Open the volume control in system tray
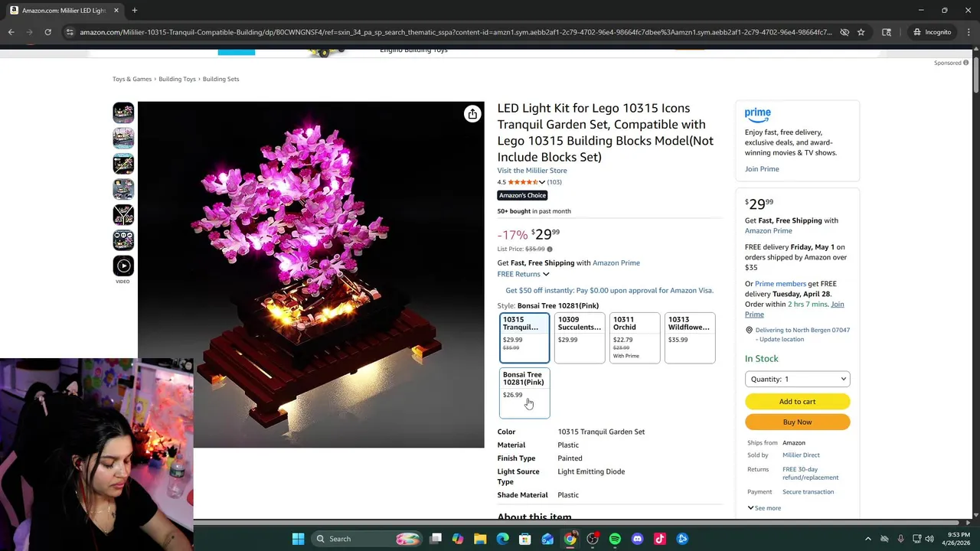 click(929, 539)
